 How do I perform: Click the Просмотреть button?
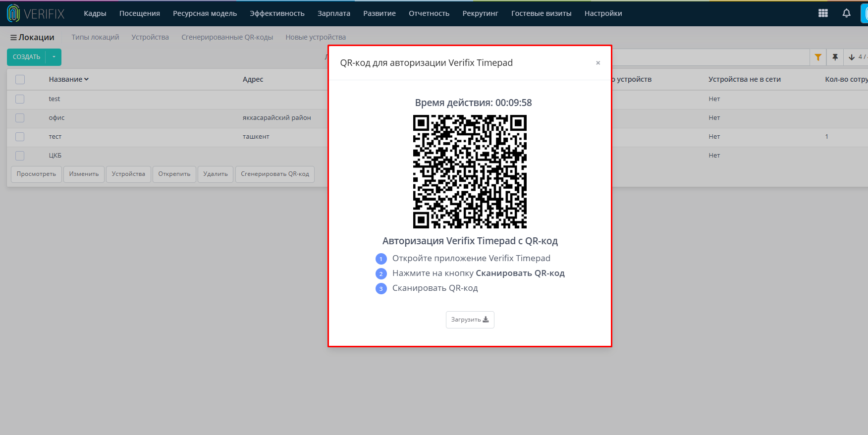pos(36,174)
